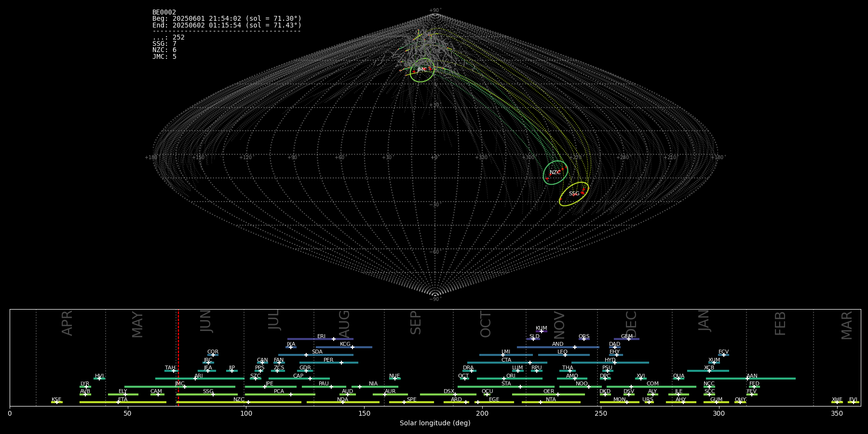Click the MAR month label
This screenshot has width=868, height=434.
[847, 325]
